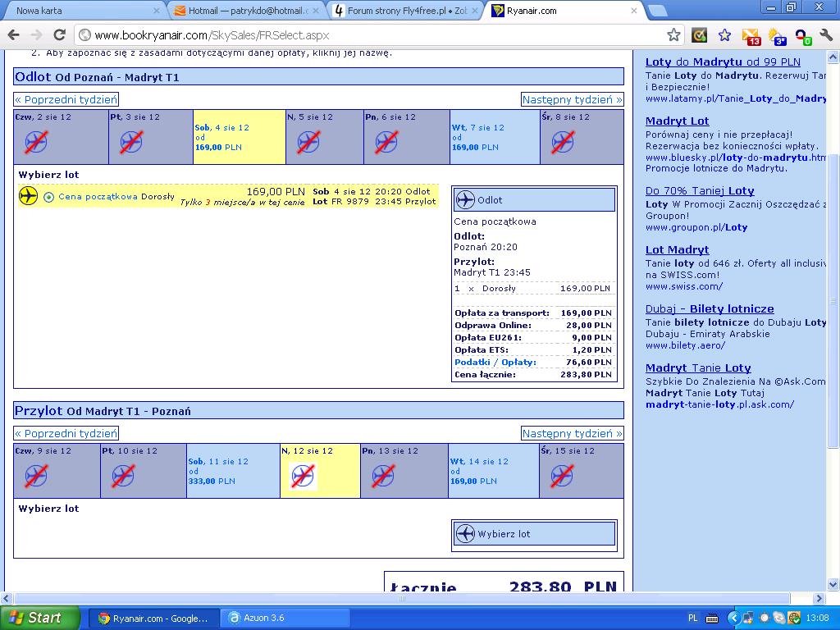Open Chrome wrench settings menu

[827, 35]
